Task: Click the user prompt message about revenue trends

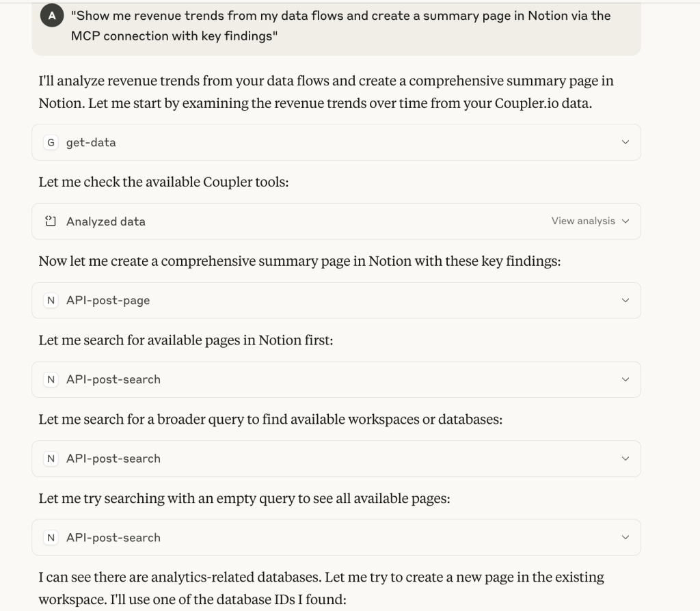Action: point(340,26)
